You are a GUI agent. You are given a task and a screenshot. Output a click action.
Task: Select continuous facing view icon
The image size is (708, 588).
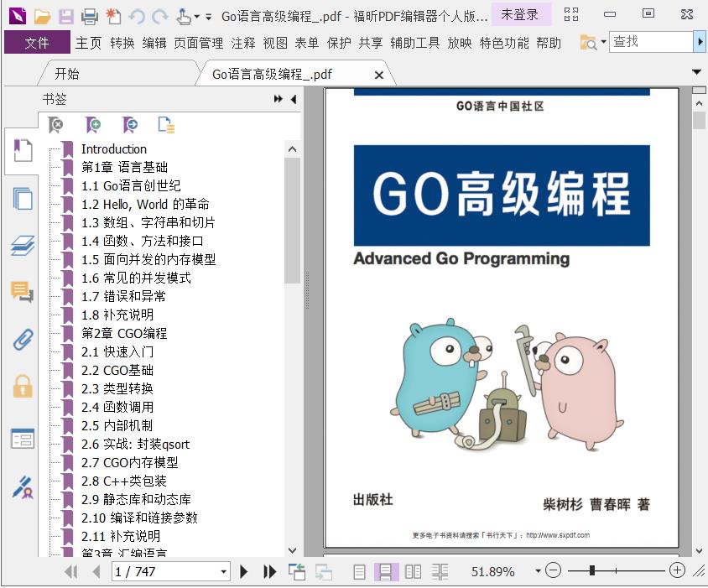[440, 572]
